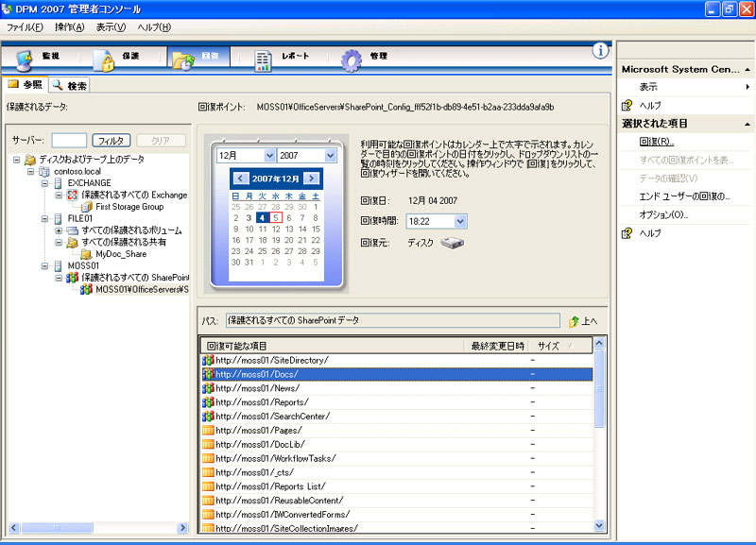Go to previous month in calendar

[x=240, y=179]
